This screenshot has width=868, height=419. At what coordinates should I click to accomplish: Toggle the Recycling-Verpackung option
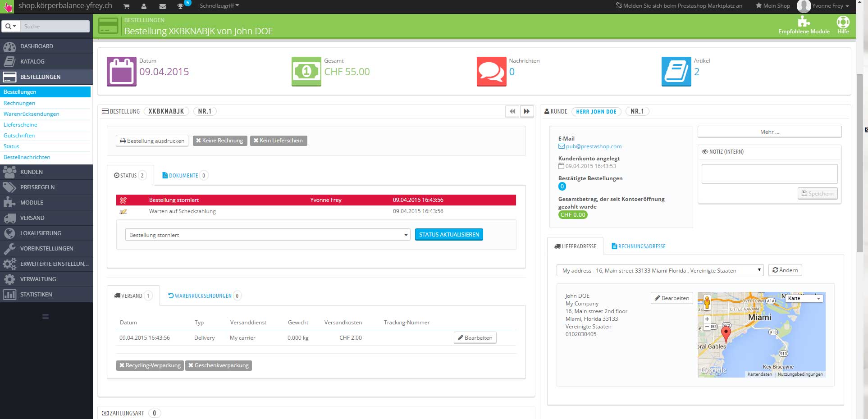[150, 365]
